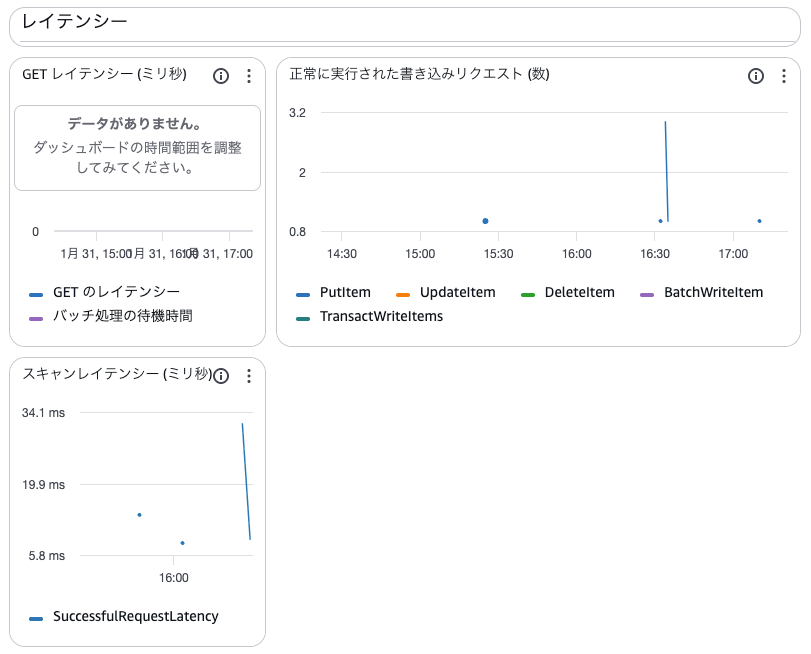Open the スキャンレイテンシー widget options menu

pyautogui.click(x=248, y=376)
